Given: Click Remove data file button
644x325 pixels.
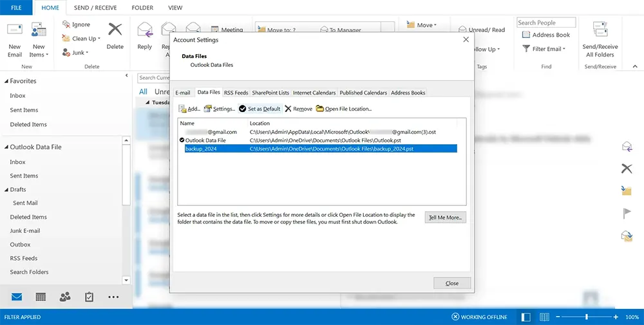Looking at the screenshot, I should tap(299, 109).
